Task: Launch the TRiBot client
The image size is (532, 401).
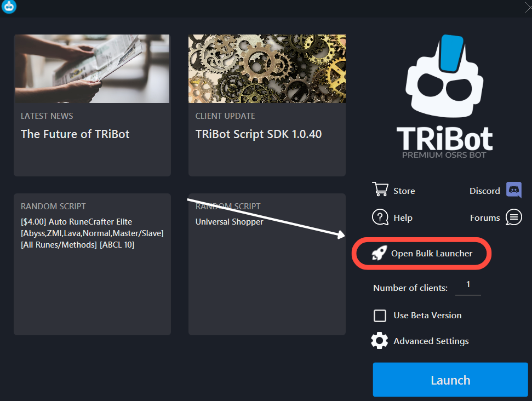Action: [450, 380]
